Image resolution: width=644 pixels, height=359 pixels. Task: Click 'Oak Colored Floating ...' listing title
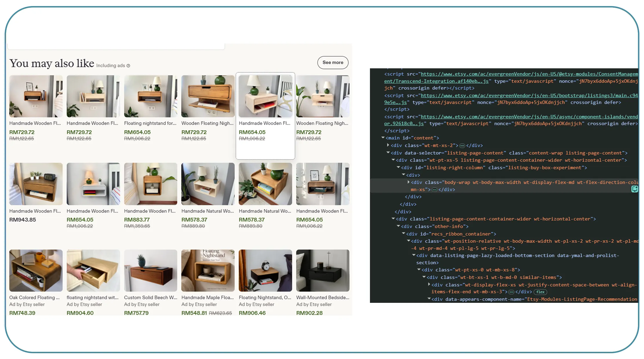[x=34, y=298]
